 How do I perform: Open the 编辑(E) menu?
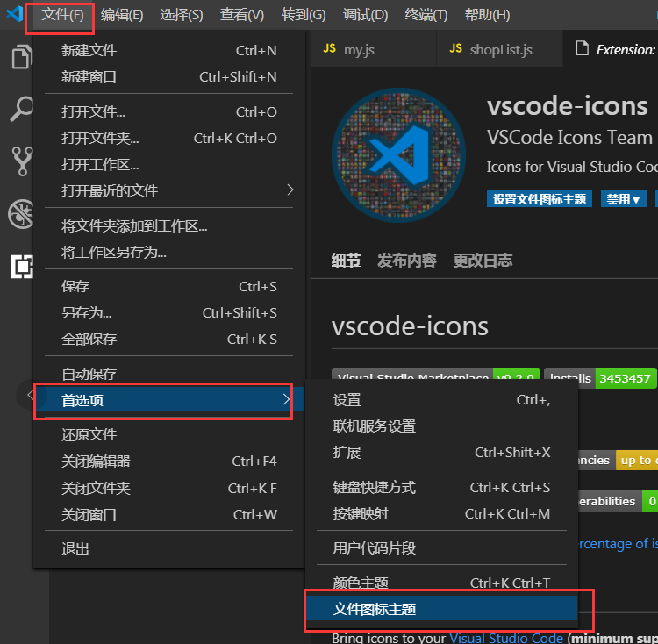tap(122, 15)
